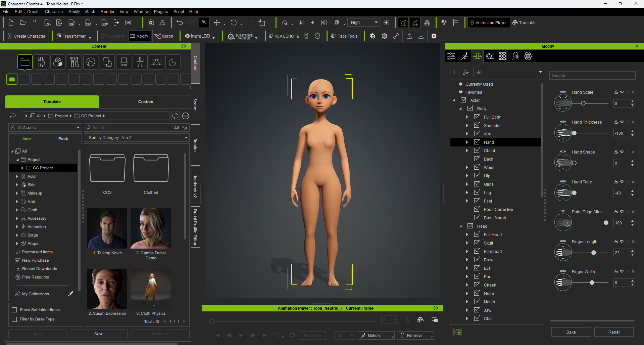Uncheck the Nose checkbox

coord(477,293)
